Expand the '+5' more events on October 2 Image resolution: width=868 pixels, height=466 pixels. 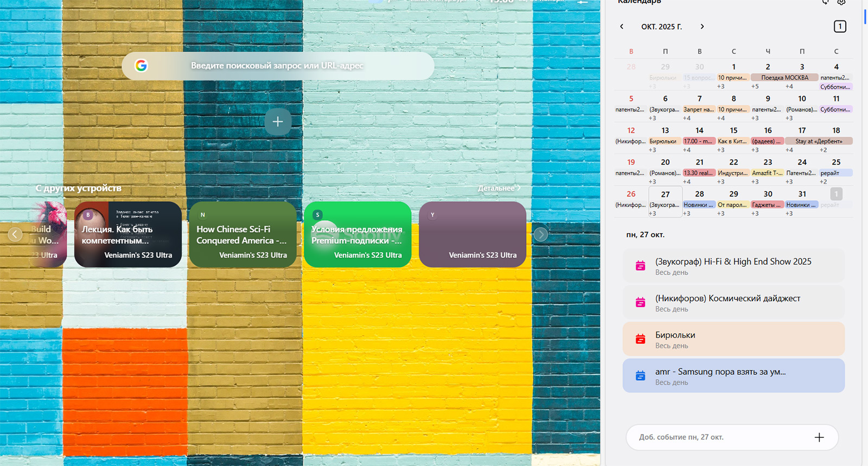point(755,86)
